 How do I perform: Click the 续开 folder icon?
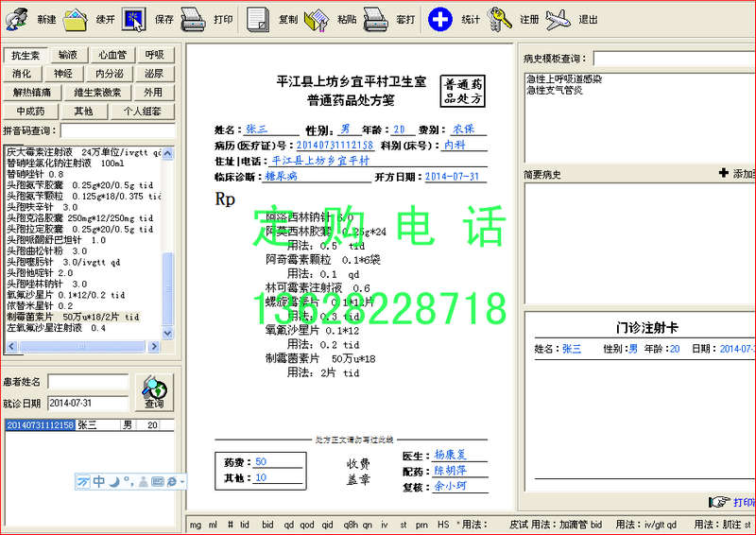[77, 20]
